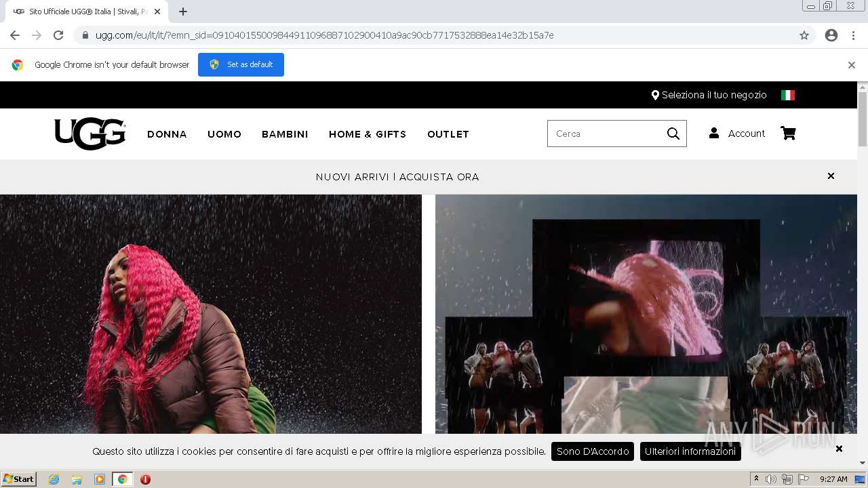This screenshot has height=488, width=868.
Task: Open the Chrome profile avatar
Action: click(831, 35)
